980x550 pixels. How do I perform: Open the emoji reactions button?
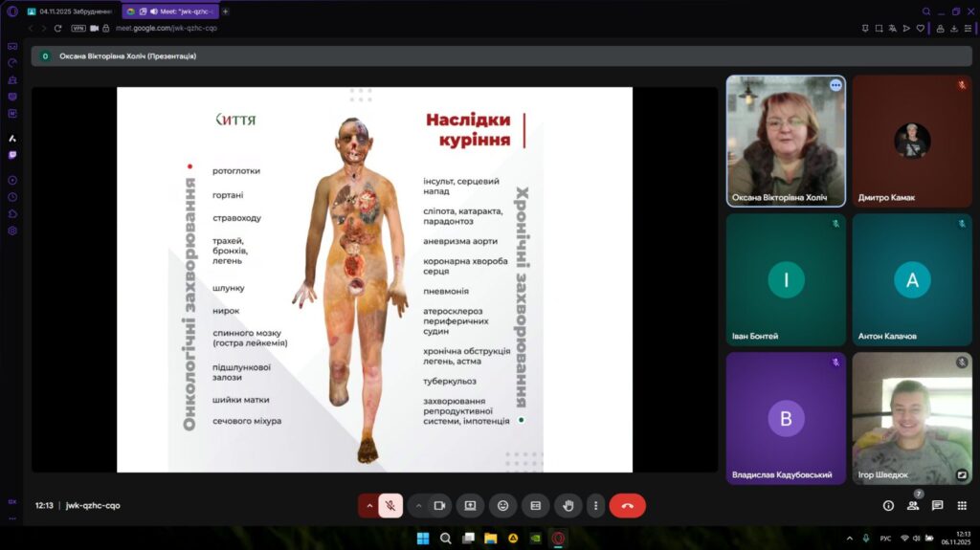502,505
